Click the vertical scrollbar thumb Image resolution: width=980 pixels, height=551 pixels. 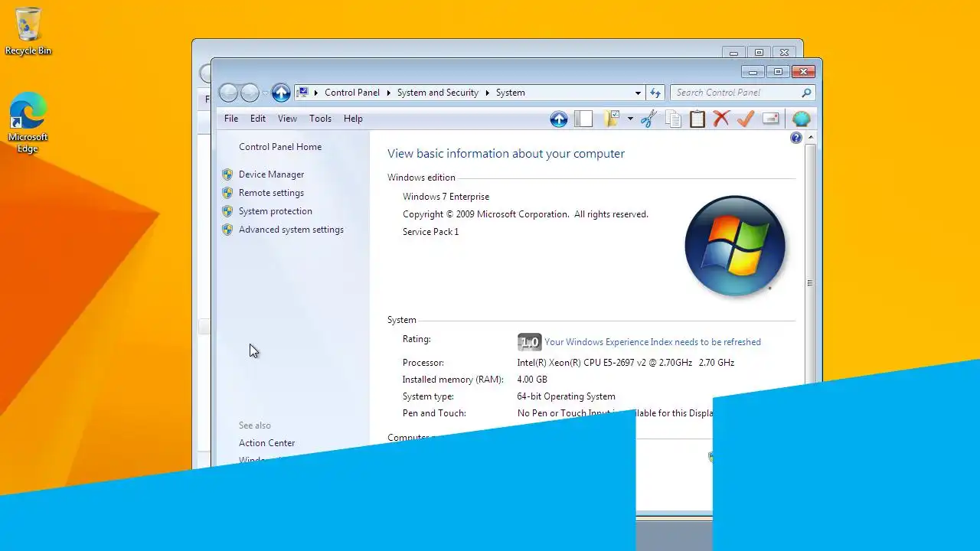pos(810,283)
